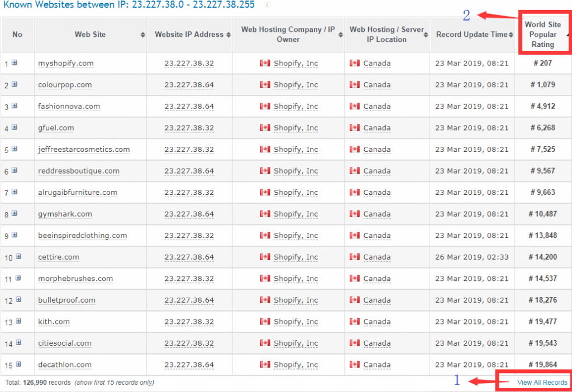Image resolution: width=572 pixels, height=392 pixels.
Task: Expand row 11 details for morphebrushes.com
Action: [x=18, y=278]
